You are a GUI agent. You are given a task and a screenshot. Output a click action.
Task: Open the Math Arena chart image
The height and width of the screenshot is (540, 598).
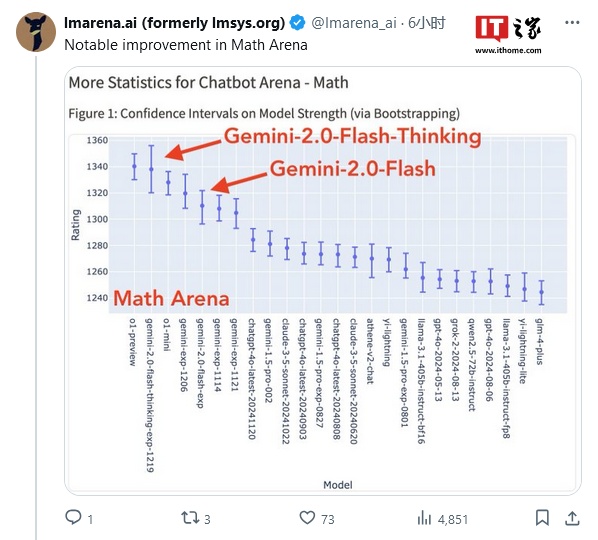[x=323, y=280]
